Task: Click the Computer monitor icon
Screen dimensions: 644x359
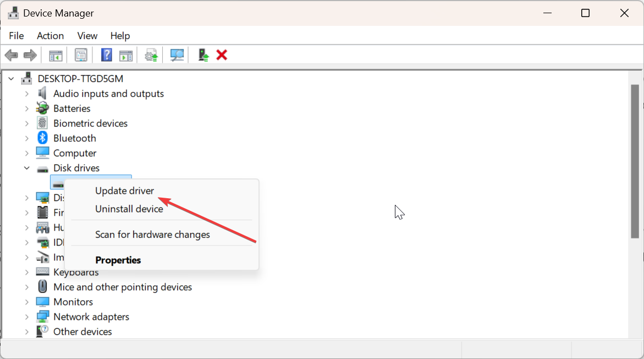Action: pyautogui.click(x=42, y=153)
